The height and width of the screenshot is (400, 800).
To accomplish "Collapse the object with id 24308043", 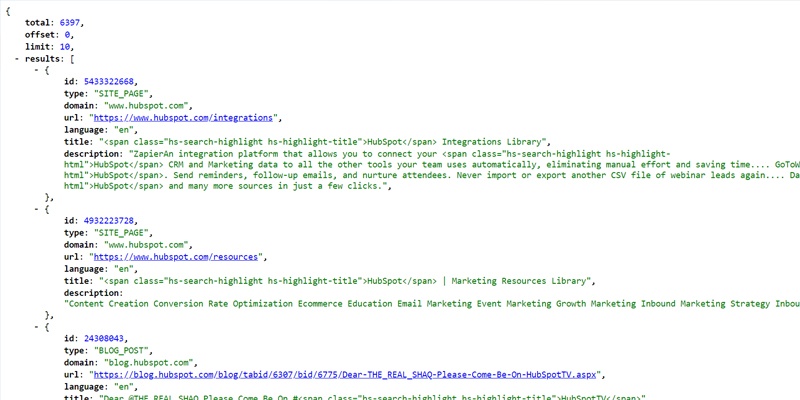I will point(37,327).
